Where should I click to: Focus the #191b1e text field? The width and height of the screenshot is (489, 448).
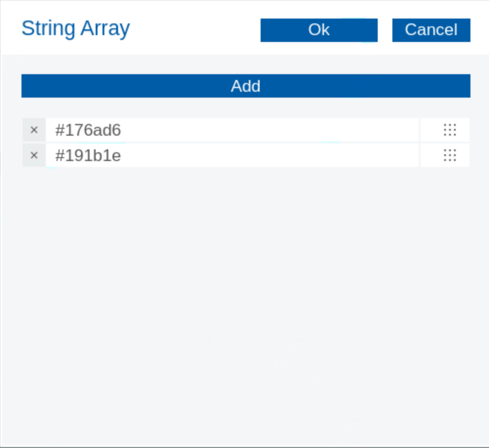pos(232,156)
